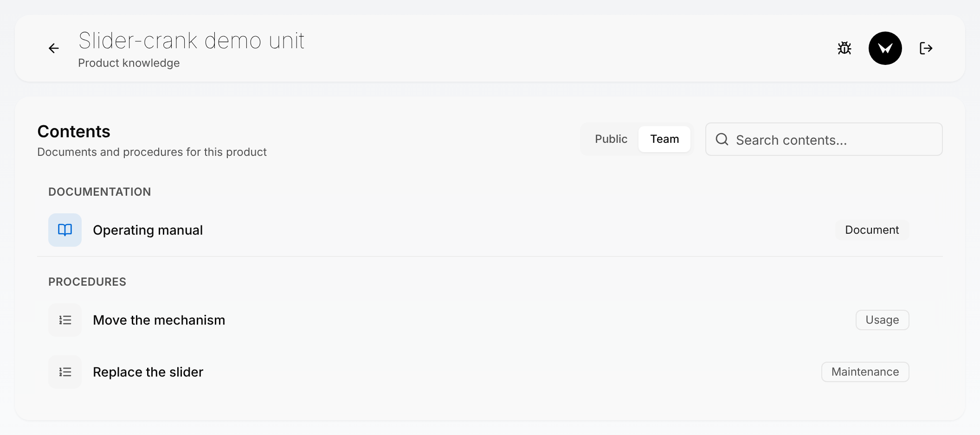This screenshot has height=435, width=980.
Task: Open the round black profile avatar
Action: pos(885,48)
